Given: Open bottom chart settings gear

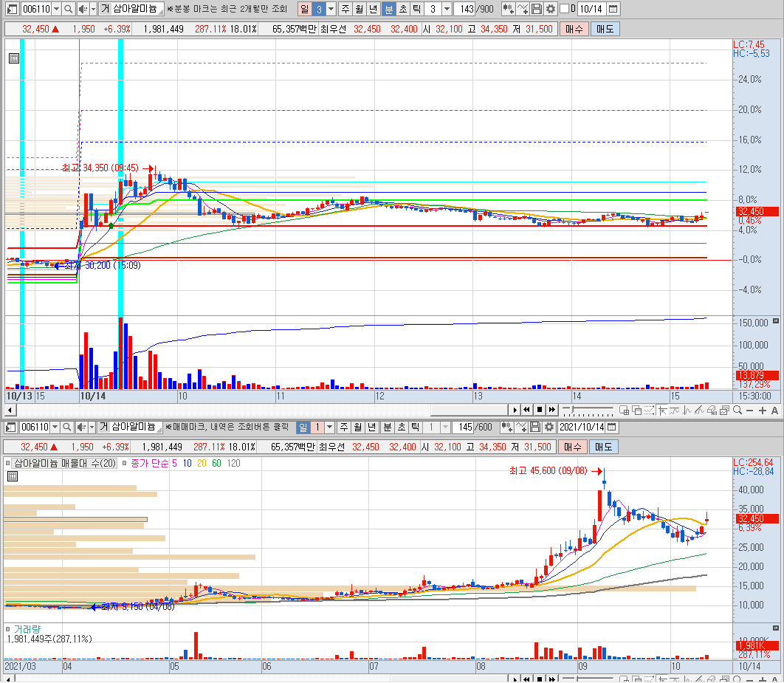Looking at the screenshot, I should pyautogui.click(x=549, y=428).
